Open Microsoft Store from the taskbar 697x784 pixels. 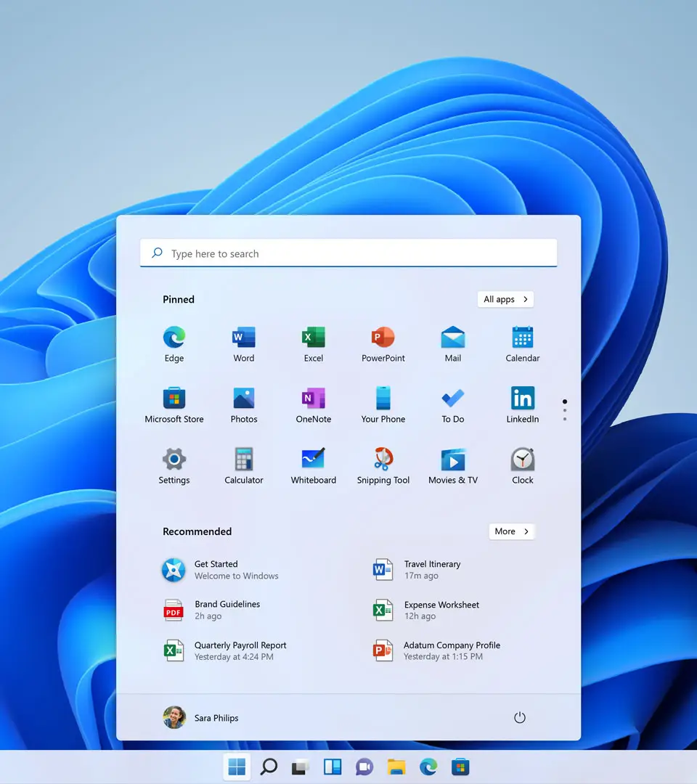click(x=460, y=767)
